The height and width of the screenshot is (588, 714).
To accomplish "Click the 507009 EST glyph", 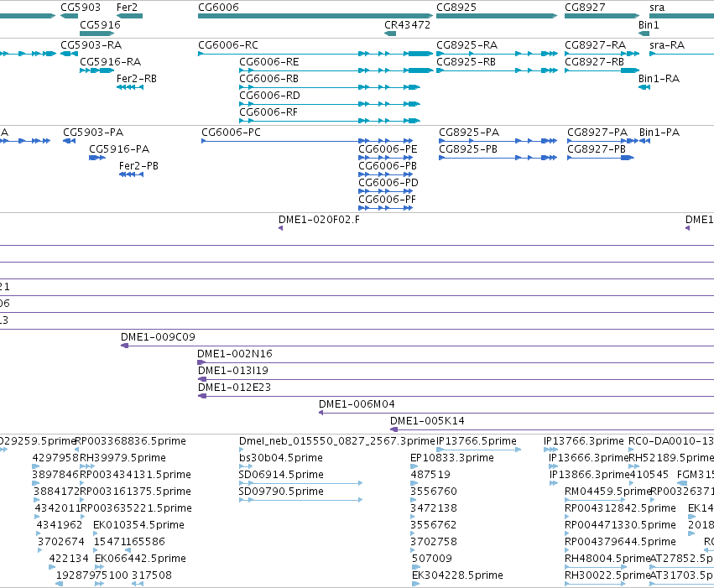I will point(416,567).
